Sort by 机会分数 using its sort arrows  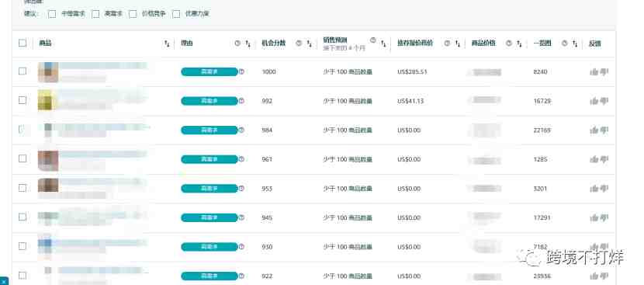click(310, 43)
